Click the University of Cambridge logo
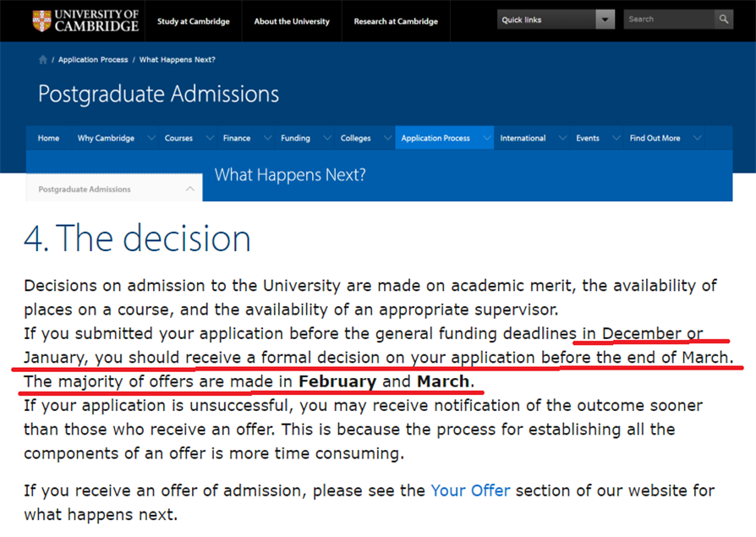This screenshot has width=756, height=537. [x=85, y=20]
